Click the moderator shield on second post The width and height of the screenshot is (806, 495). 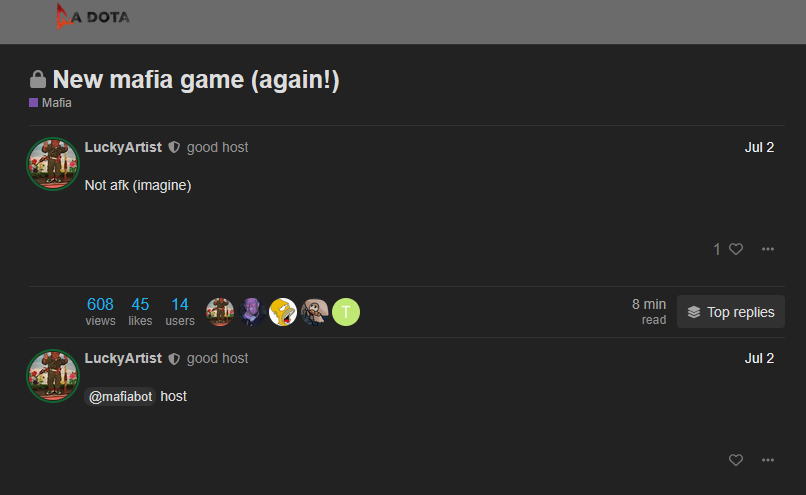(174, 359)
